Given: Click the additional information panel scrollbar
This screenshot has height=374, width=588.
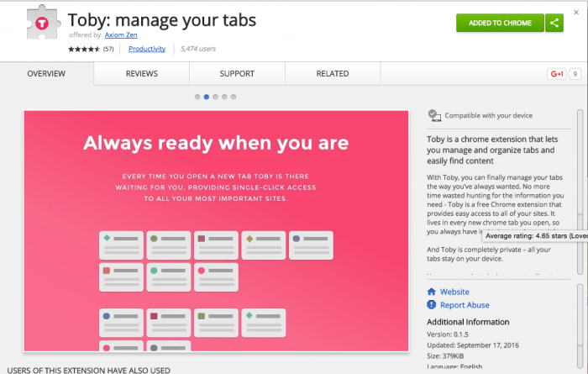Looking at the screenshot, I should pos(580,325).
